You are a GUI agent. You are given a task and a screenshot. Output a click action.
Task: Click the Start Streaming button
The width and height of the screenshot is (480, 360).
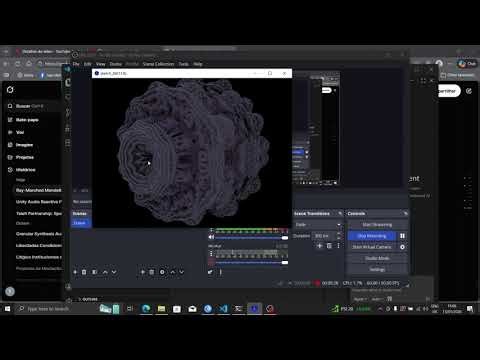[377, 225]
